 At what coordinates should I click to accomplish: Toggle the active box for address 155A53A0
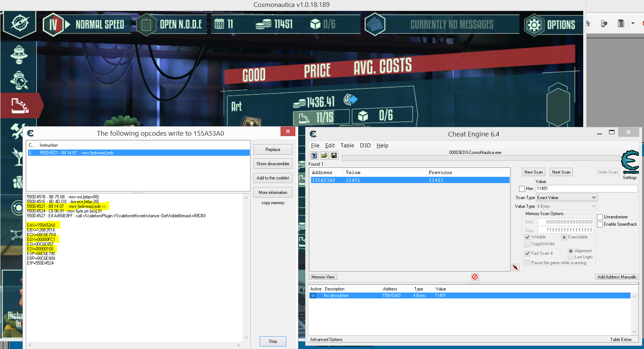313,296
